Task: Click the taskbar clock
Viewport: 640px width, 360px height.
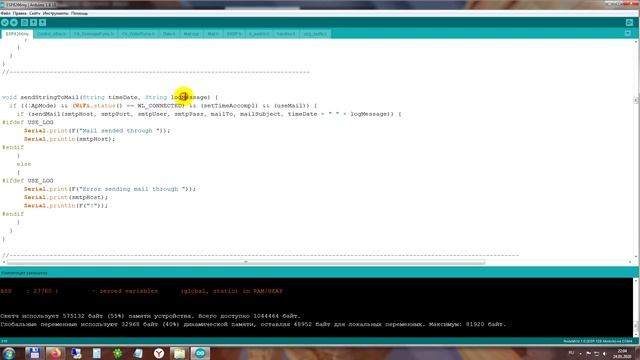Action: pyautogui.click(x=622, y=353)
